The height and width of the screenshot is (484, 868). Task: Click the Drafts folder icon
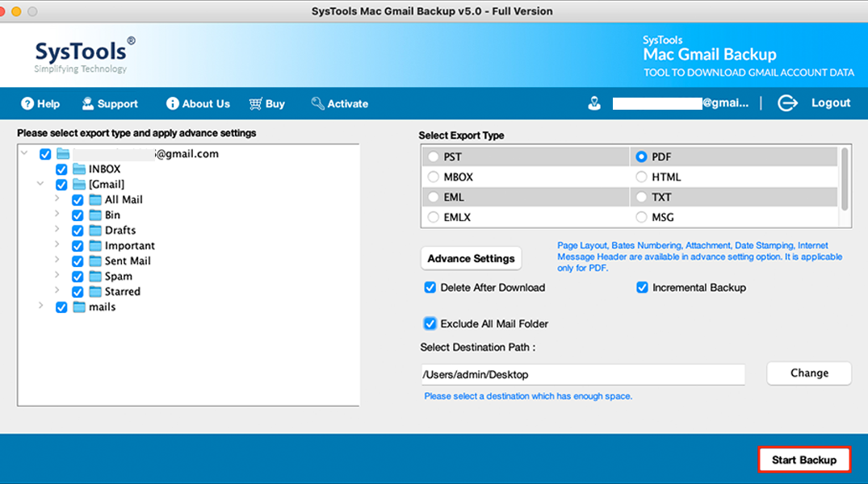95,230
